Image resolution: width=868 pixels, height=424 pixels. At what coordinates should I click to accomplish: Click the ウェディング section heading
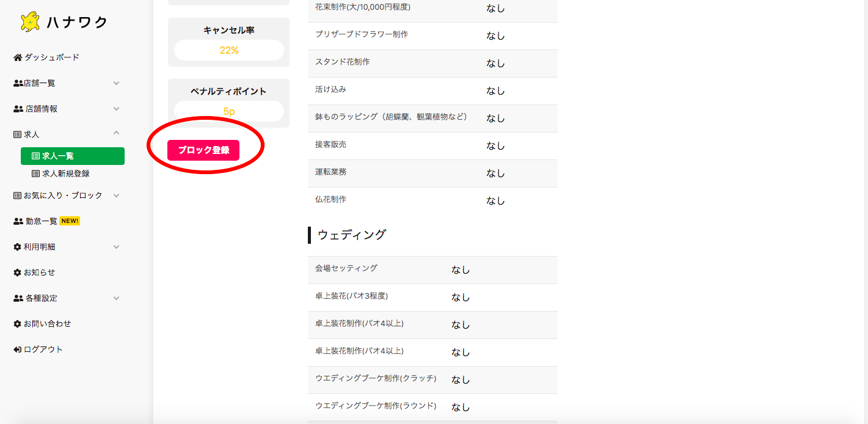point(352,235)
